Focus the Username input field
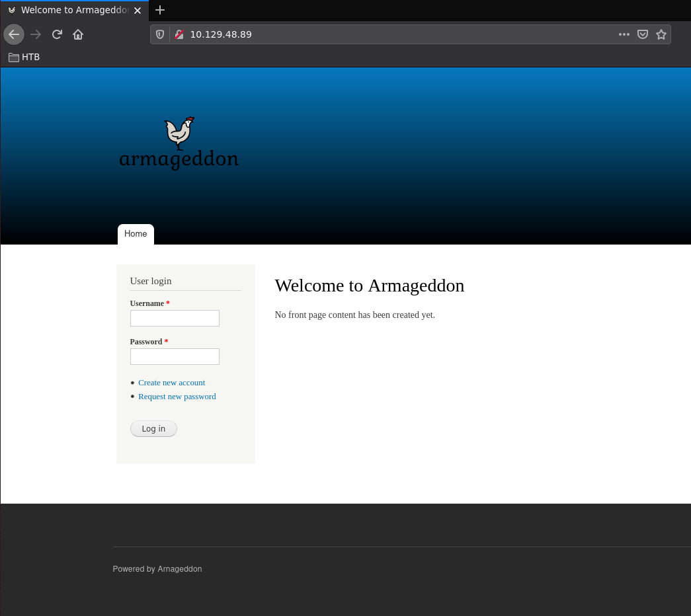The width and height of the screenshot is (691, 616). pos(175,318)
